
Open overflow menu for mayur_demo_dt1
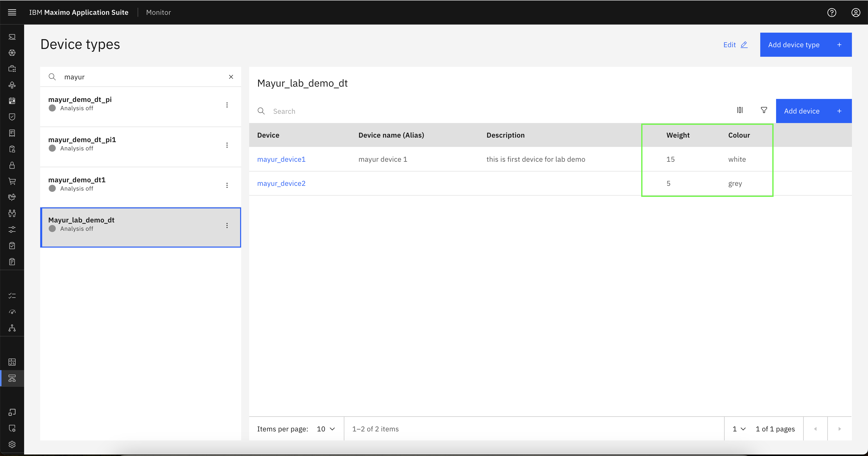[227, 185]
